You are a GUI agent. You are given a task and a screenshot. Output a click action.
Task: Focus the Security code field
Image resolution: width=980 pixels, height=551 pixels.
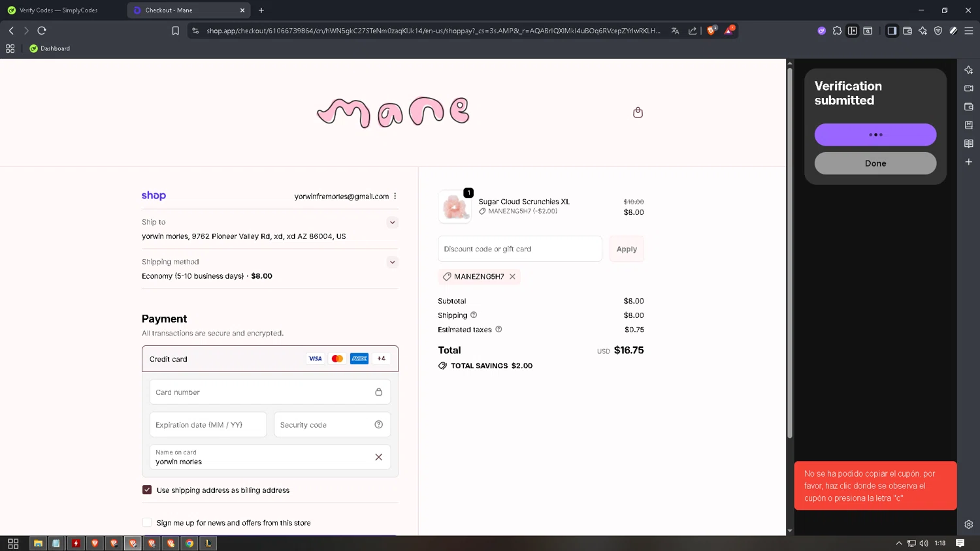[x=332, y=424]
